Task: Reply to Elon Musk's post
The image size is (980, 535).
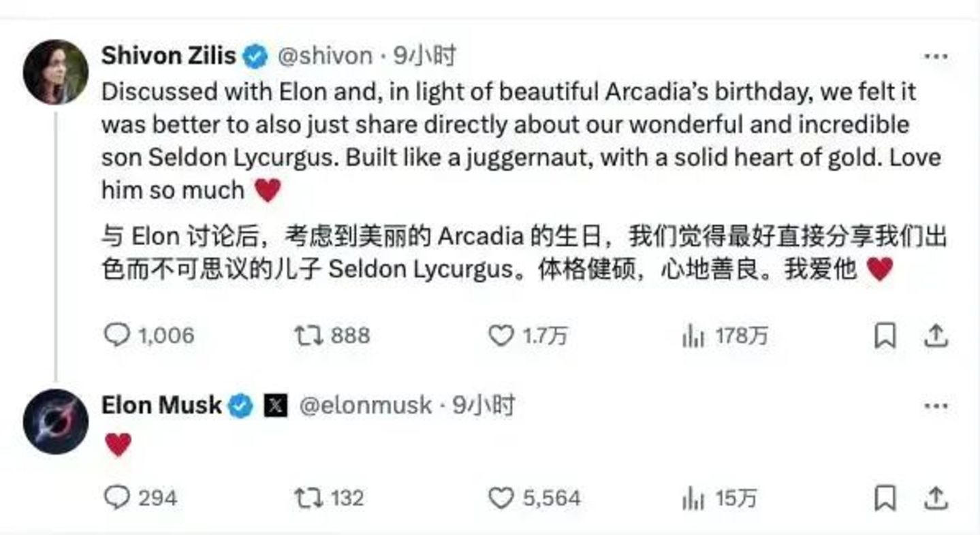Action: pos(117,498)
